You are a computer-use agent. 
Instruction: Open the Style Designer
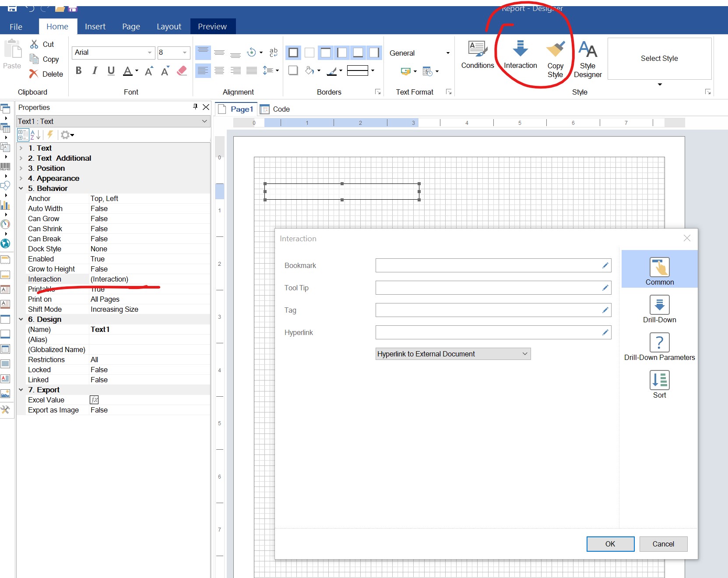tap(587, 60)
